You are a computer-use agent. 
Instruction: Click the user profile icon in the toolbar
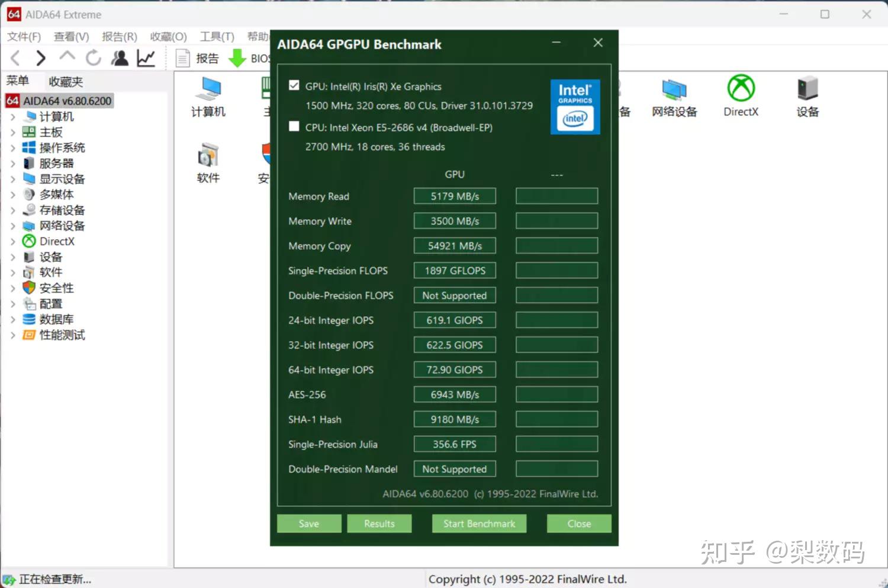click(120, 57)
